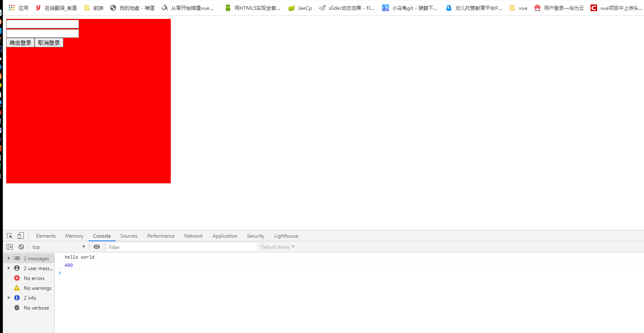Click the hello world console message

coord(79,257)
